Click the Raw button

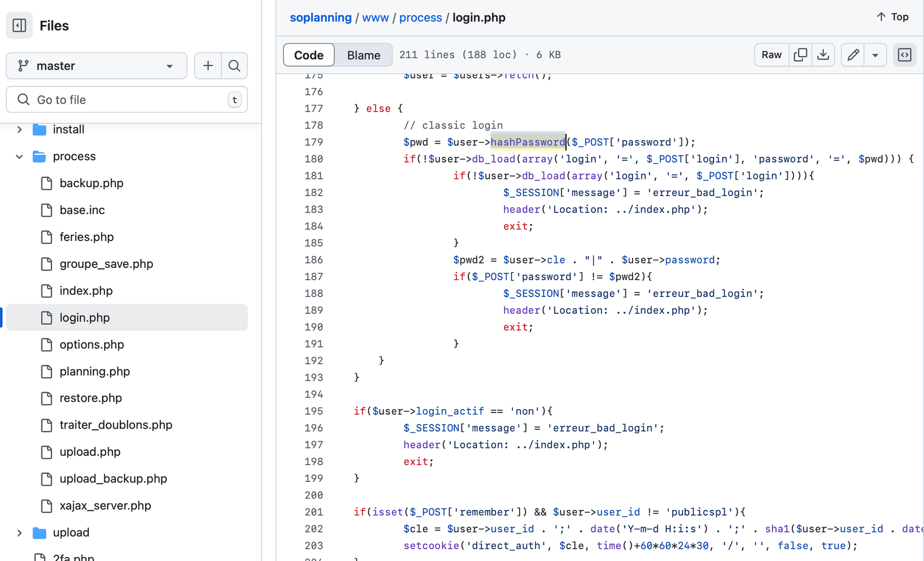(x=771, y=55)
